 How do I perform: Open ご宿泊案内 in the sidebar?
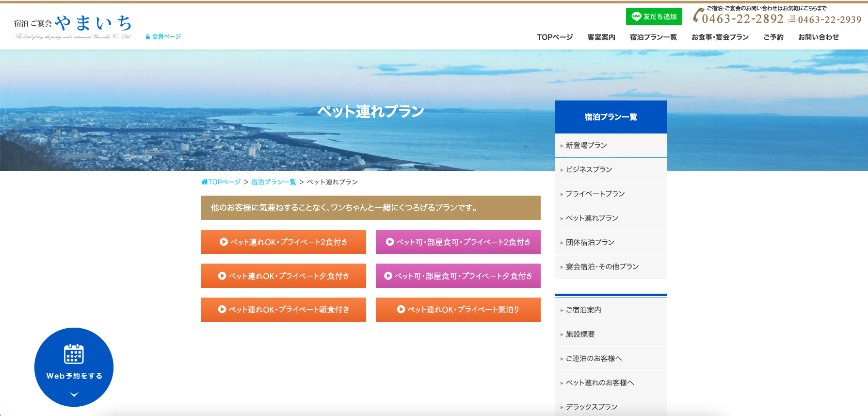click(x=611, y=310)
